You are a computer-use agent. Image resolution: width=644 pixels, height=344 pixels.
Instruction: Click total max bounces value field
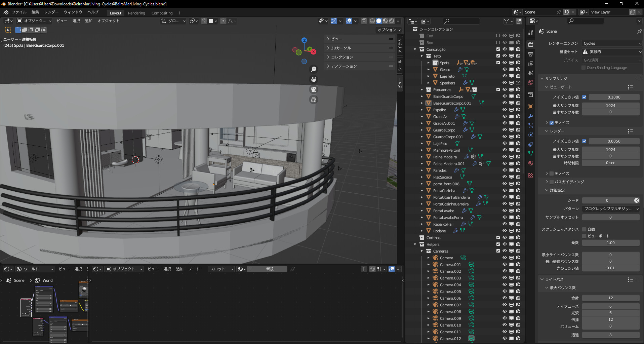click(x=610, y=298)
